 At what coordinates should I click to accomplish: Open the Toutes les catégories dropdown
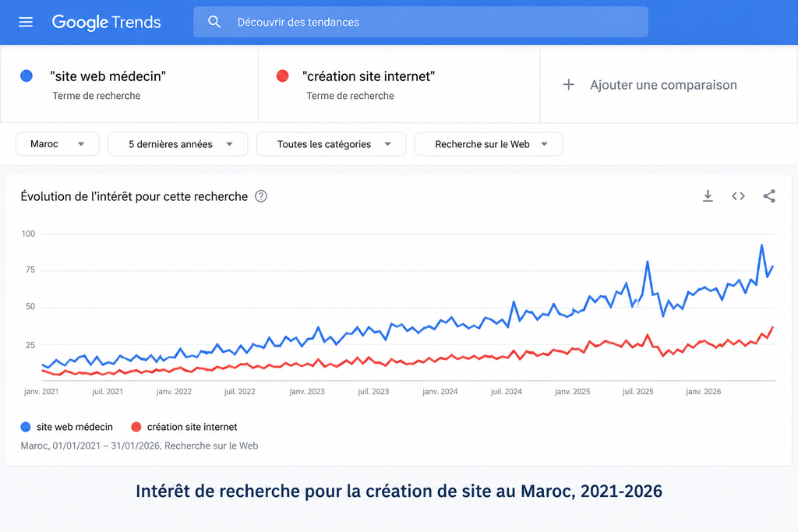(x=331, y=144)
